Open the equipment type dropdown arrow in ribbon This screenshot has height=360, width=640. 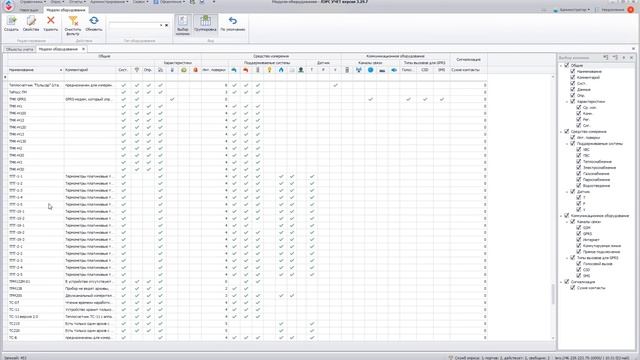coord(161,25)
